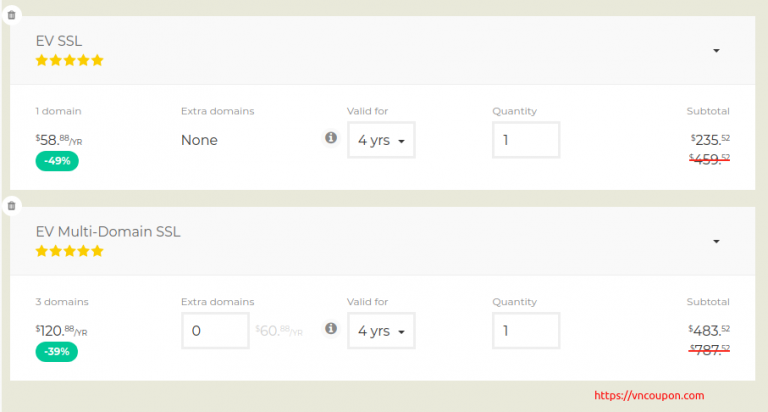Click the EV Multi-Domain SSL star rating
768x412 pixels.
tap(69, 251)
